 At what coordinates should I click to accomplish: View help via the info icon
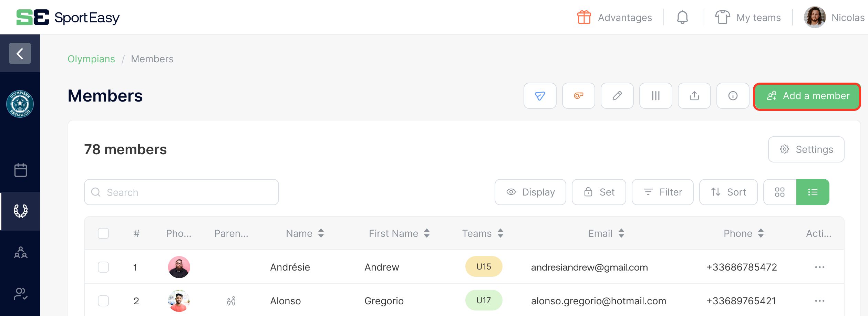tap(733, 96)
